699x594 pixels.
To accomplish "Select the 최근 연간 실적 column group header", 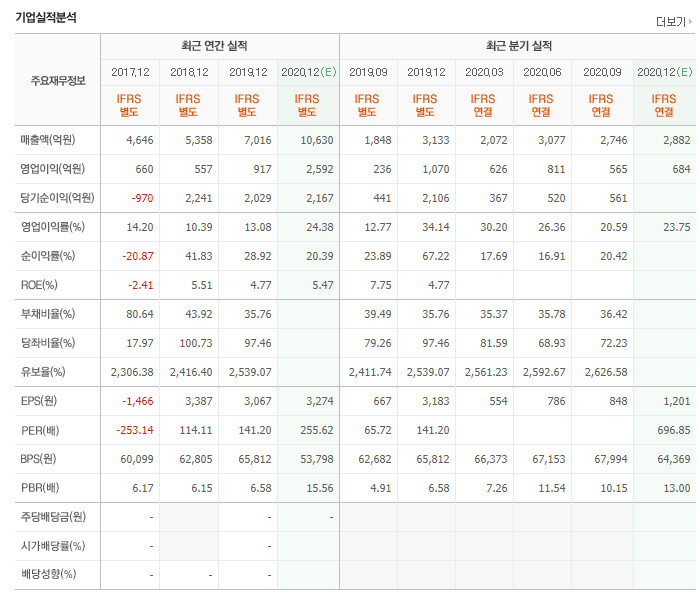I will [x=214, y=46].
